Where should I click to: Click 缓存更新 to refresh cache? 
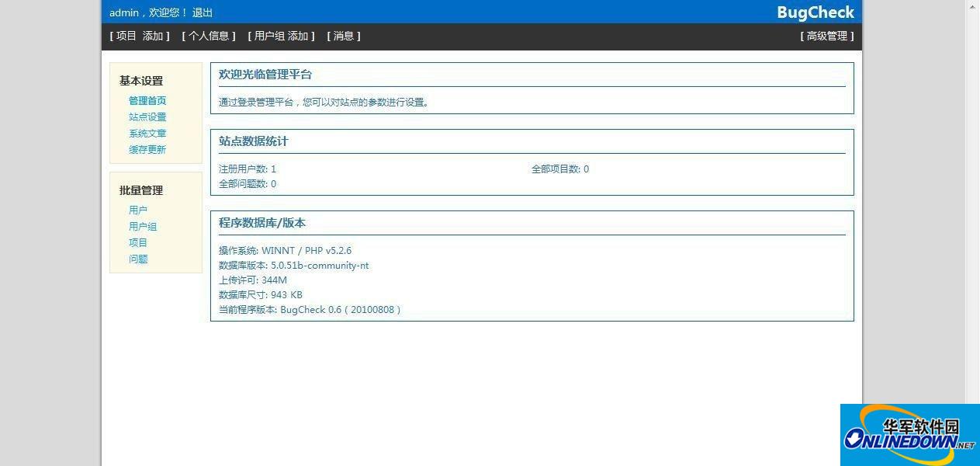point(147,149)
